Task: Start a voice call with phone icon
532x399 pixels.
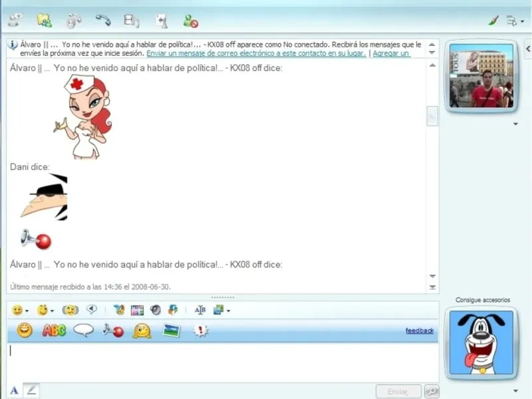Action: click(103, 21)
